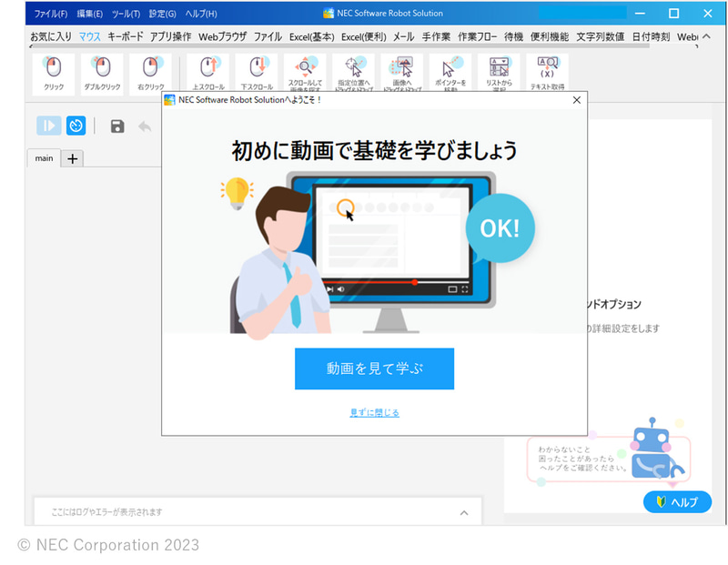
Task: Click the robot mascot image
Action: click(657, 449)
